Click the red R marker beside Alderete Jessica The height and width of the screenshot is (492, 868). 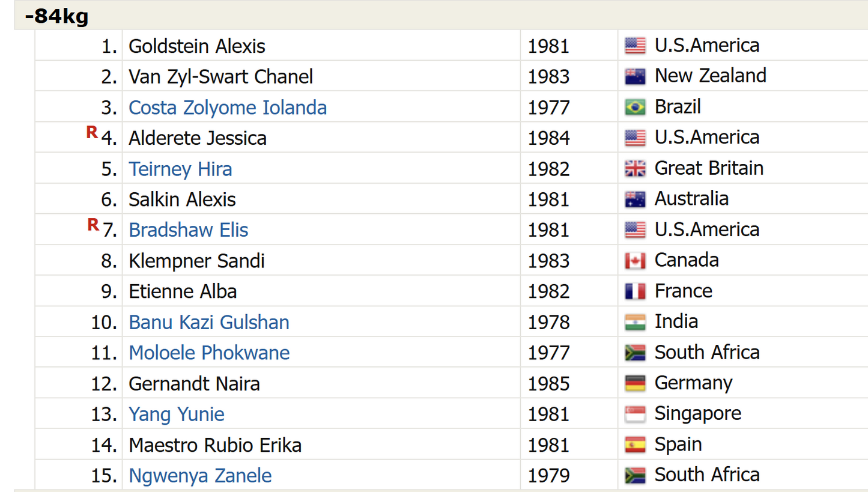point(92,133)
